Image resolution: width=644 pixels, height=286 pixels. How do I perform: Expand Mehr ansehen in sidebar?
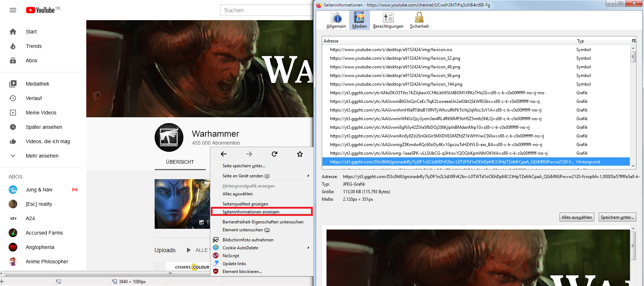[x=42, y=156]
